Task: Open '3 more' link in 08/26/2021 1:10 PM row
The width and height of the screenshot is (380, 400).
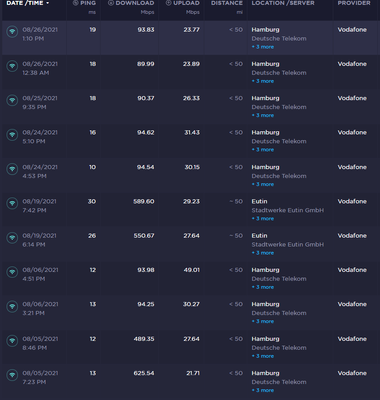Action: (263, 47)
